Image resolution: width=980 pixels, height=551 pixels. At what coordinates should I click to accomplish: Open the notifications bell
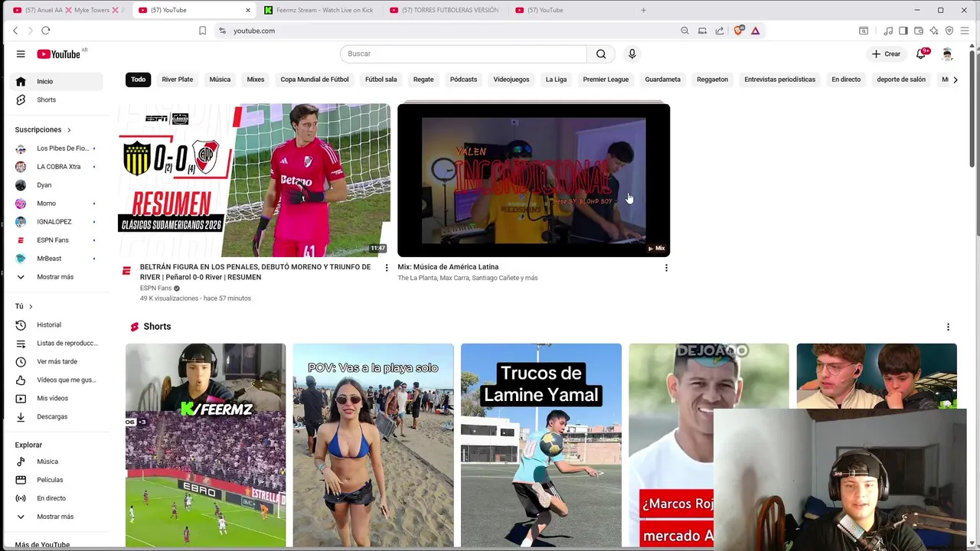[x=922, y=54]
